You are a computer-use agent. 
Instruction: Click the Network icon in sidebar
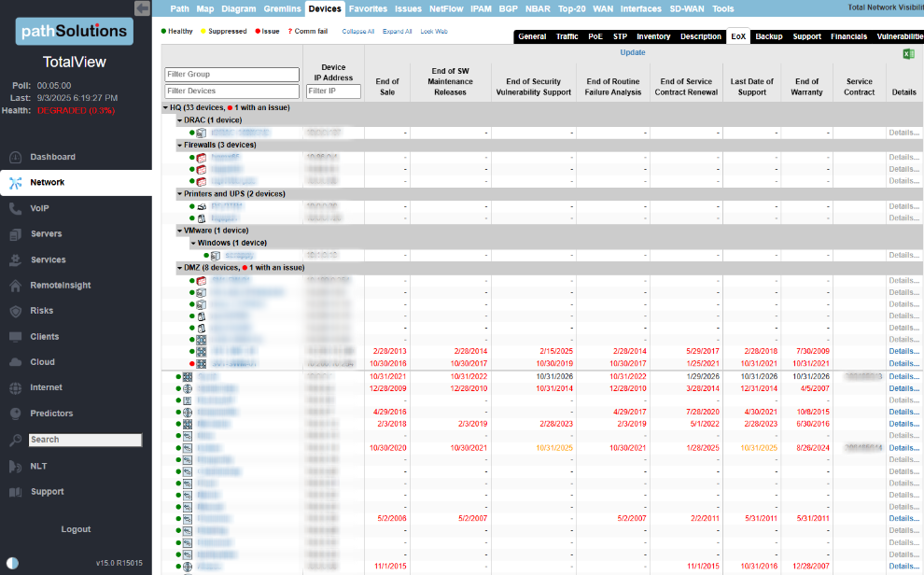[16, 183]
